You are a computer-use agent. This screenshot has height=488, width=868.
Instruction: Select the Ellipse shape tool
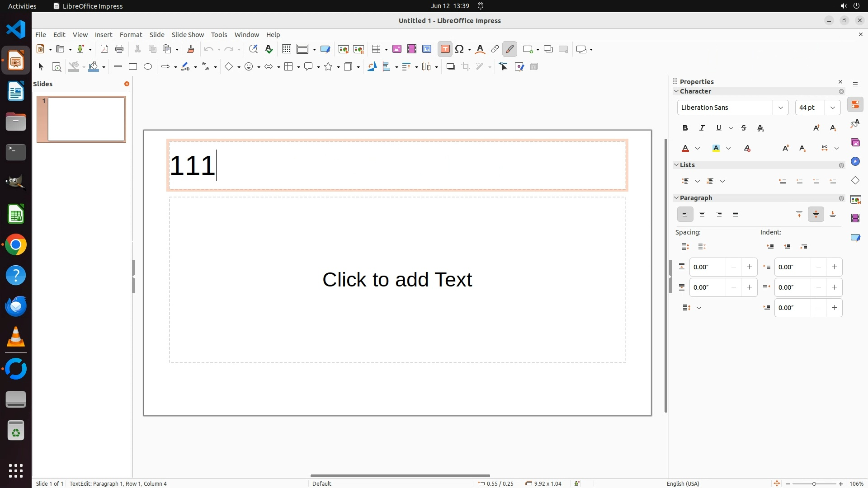pos(148,67)
